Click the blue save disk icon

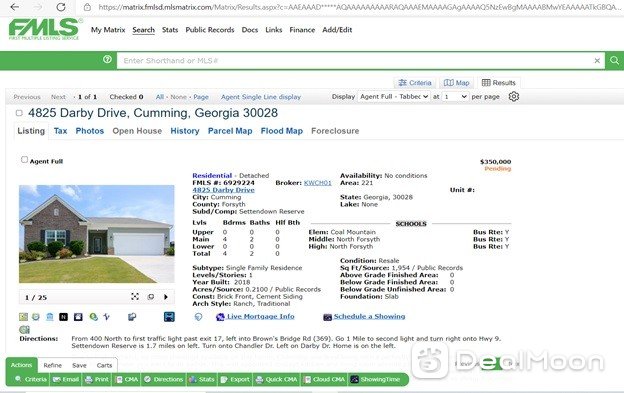[x=169, y=317]
